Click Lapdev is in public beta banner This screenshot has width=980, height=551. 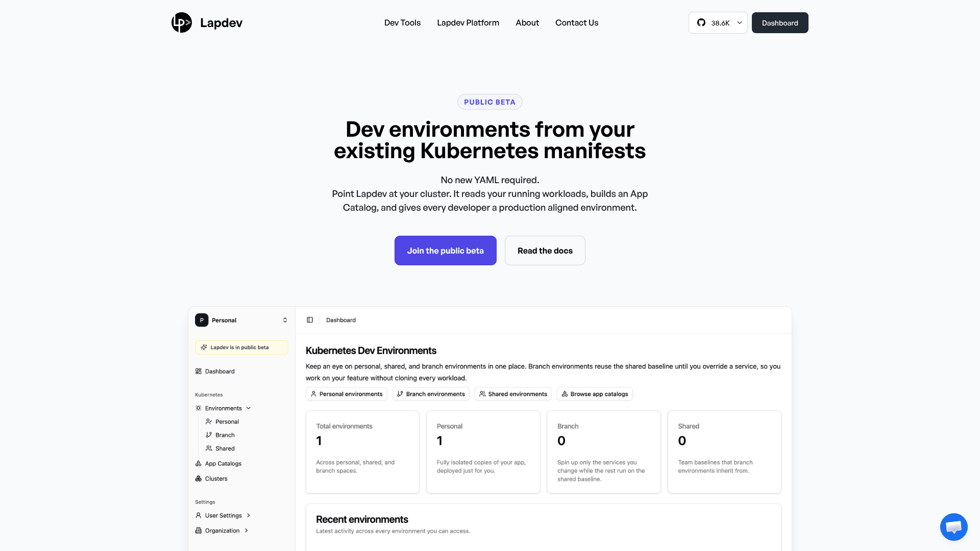tap(241, 347)
